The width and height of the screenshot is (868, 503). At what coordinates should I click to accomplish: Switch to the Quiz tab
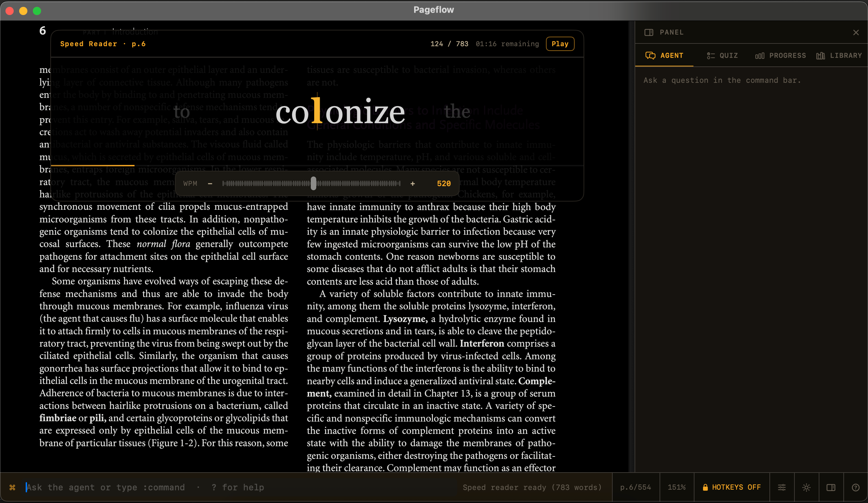click(x=722, y=55)
